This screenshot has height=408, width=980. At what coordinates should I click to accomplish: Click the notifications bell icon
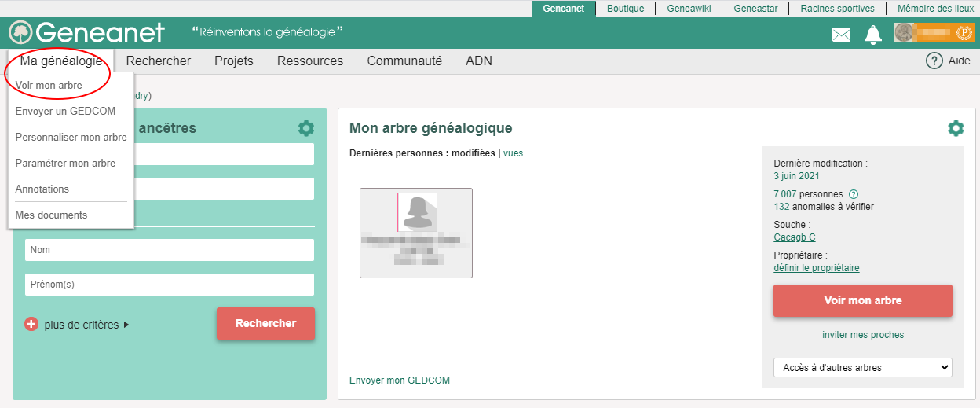click(x=873, y=34)
